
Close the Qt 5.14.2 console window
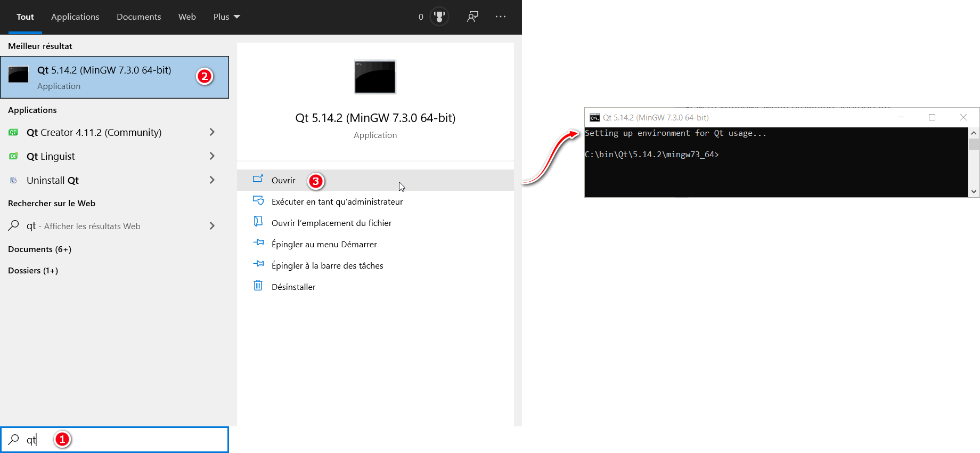pyautogui.click(x=963, y=117)
